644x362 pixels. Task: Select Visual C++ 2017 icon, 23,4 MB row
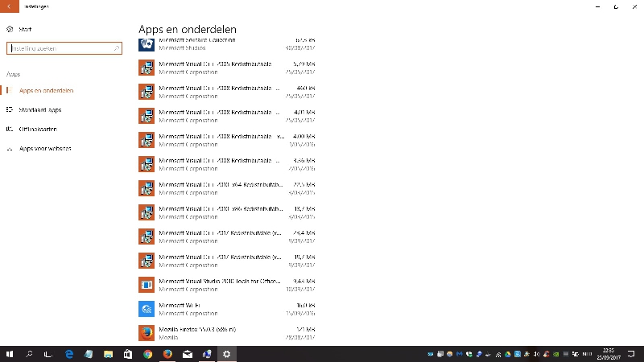[147, 237]
